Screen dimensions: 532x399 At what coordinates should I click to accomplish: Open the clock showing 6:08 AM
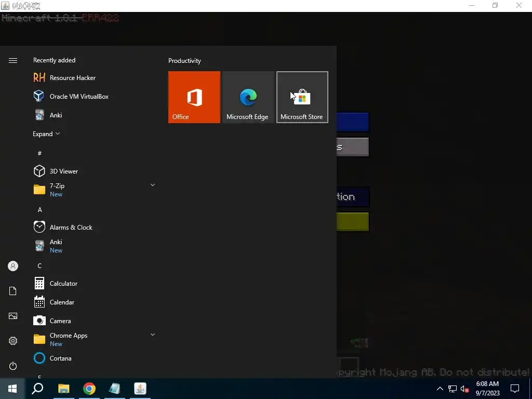[x=487, y=389]
